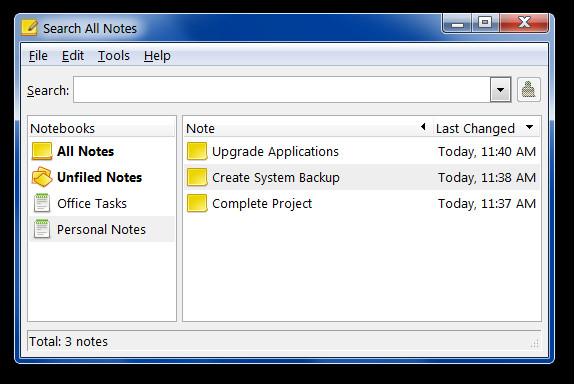
Task: Select the All Notes notebook icon
Action: pyautogui.click(x=42, y=151)
